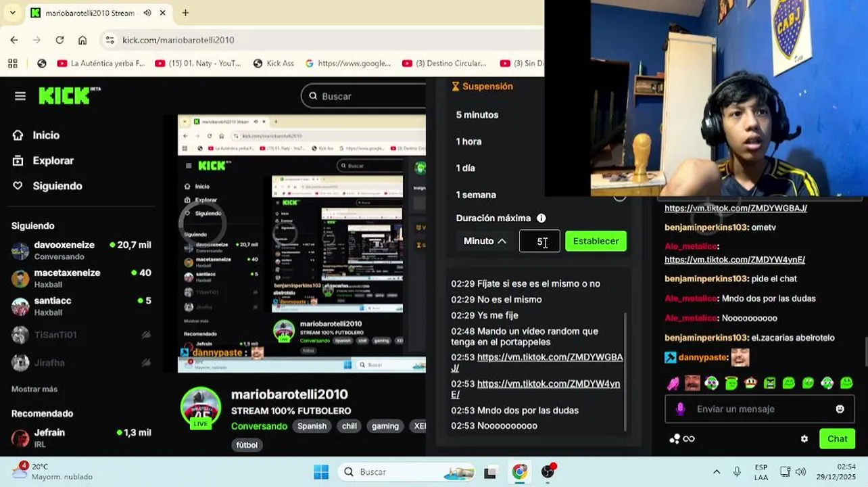Click the Kick Buscar search field
Screen dimensions: 868x487
coord(365,96)
